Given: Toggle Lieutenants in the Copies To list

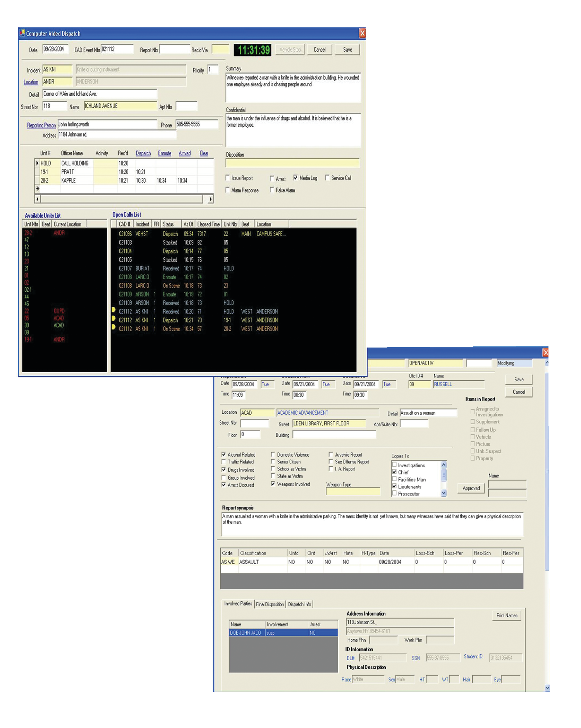Looking at the screenshot, I should click(x=394, y=486).
